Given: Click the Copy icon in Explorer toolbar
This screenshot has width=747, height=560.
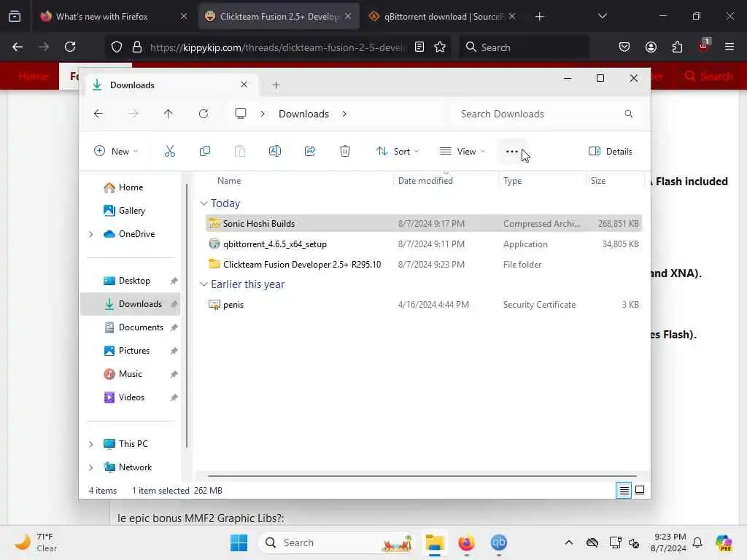Looking at the screenshot, I should pyautogui.click(x=205, y=152).
